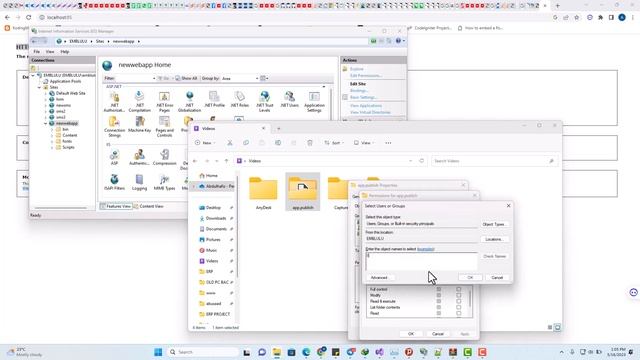
Task: Click OK in Select Users or Groups
Action: (x=470, y=278)
